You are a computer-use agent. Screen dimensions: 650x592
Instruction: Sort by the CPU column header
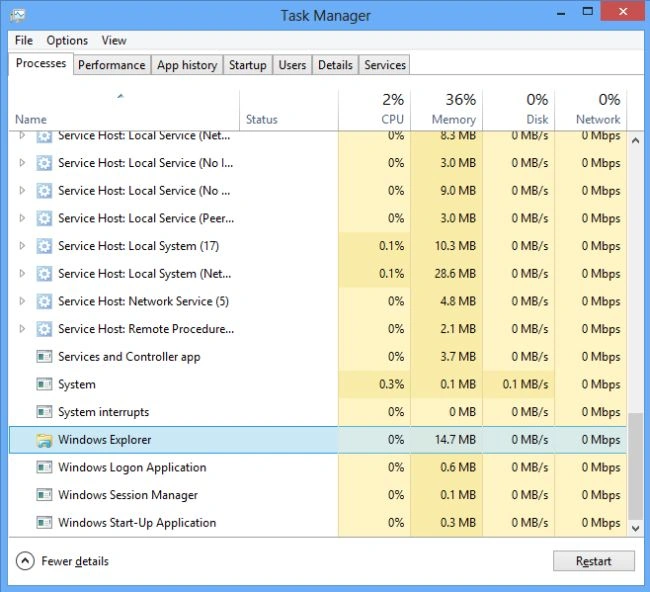374,110
